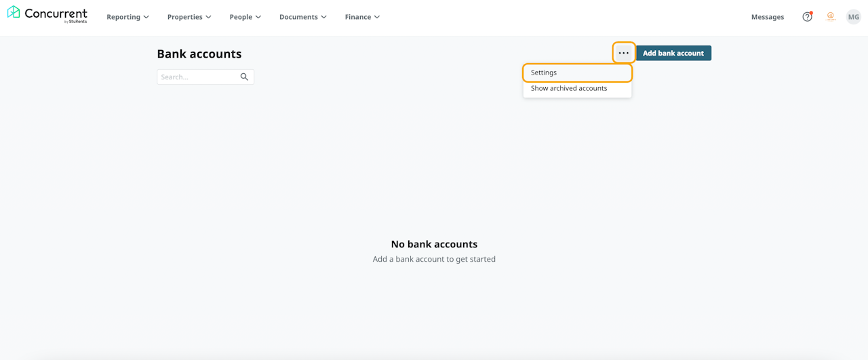The height and width of the screenshot is (360, 868).
Task: Click the three-dot more options button
Action: (x=624, y=53)
